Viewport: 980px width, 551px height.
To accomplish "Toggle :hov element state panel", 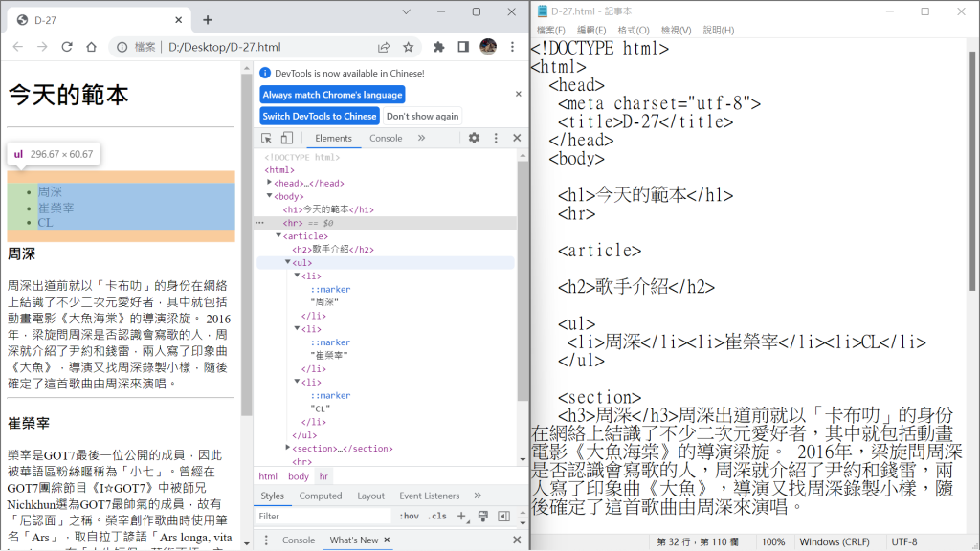I will [x=410, y=516].
